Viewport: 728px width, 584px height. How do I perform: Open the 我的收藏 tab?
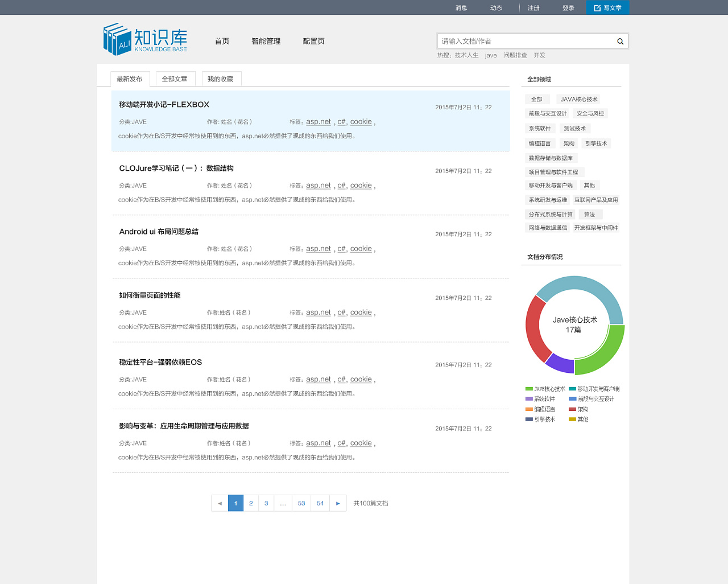[221, 79]
